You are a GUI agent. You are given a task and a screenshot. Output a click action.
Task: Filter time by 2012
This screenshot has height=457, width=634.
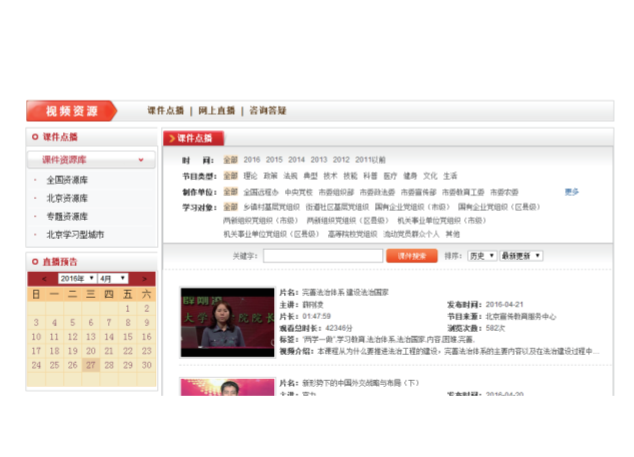(341, 160)
